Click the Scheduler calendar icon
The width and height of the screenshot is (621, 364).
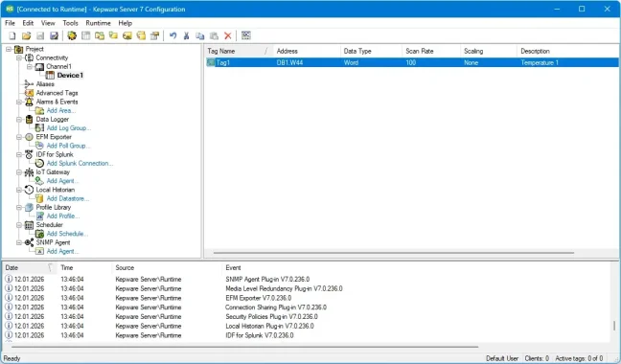tap(29, 225)
